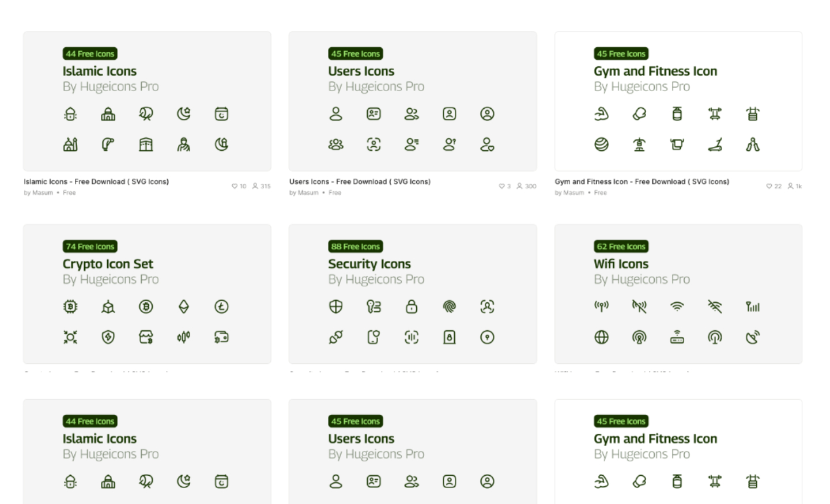Click the plain wifi signal icon

coord(677,307)
